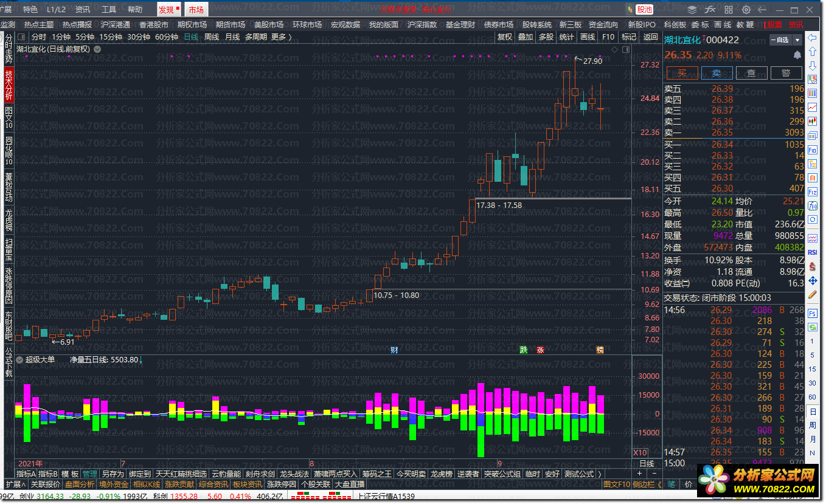Open the 特色 menu
Screen dimensions: 826x504
[x=30, y=10]
